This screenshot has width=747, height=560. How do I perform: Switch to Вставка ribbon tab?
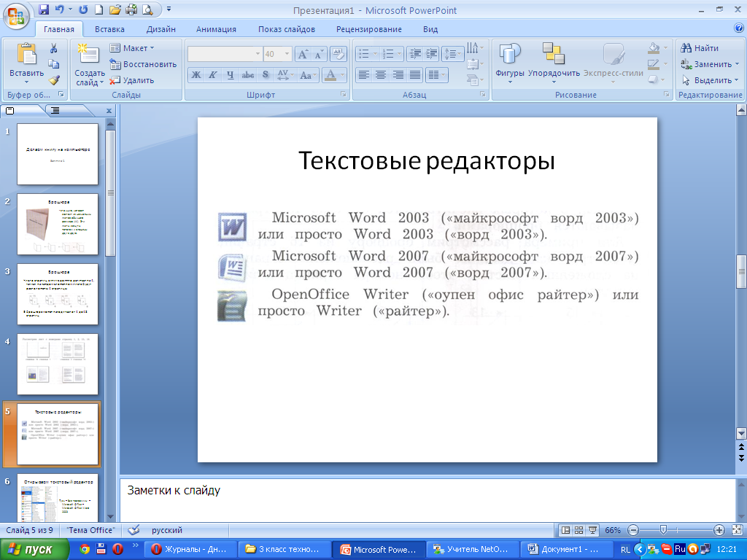point(109,29)
